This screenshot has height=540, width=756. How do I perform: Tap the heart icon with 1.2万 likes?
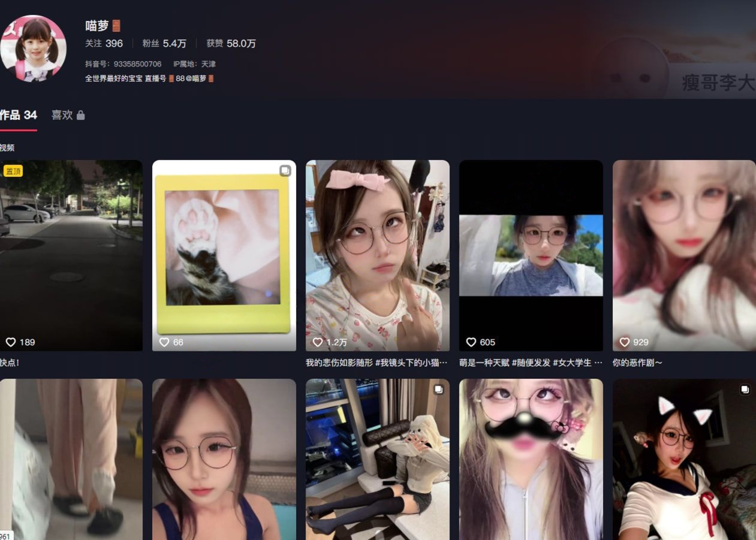(318, 342)
